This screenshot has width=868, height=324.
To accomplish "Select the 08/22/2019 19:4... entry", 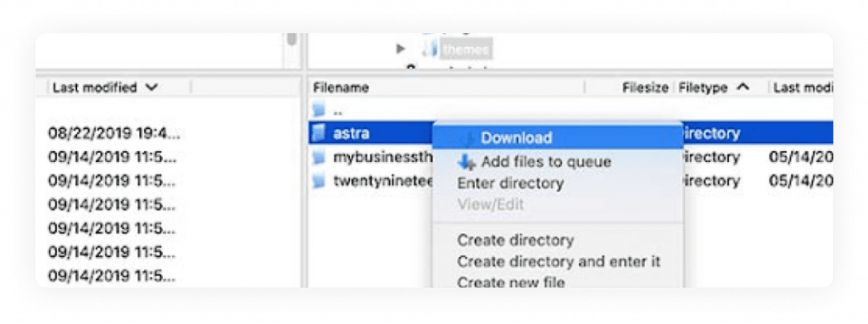I will [x=114, y=133].
